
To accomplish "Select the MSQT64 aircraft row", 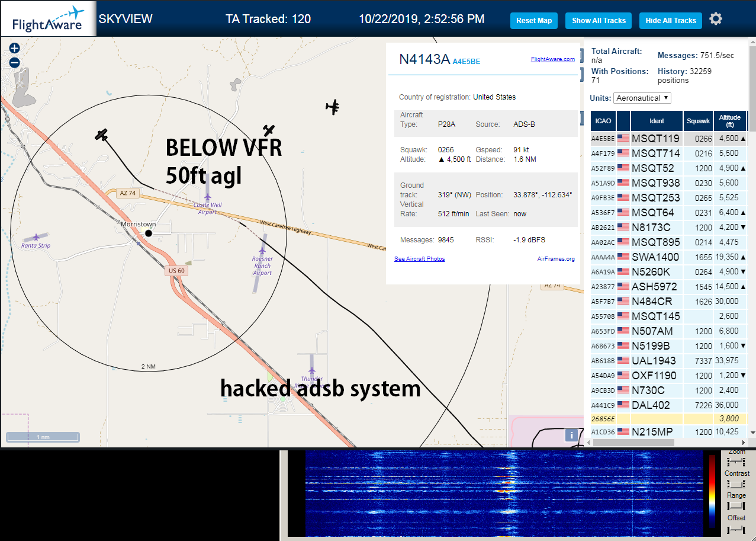I will pyautogui.click(x=669, y=213).
